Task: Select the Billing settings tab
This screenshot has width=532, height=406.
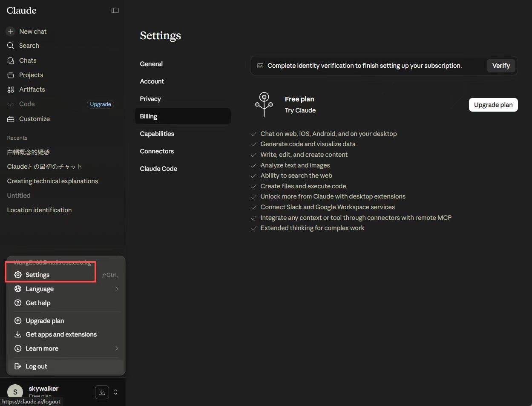Action: [183, 116]
